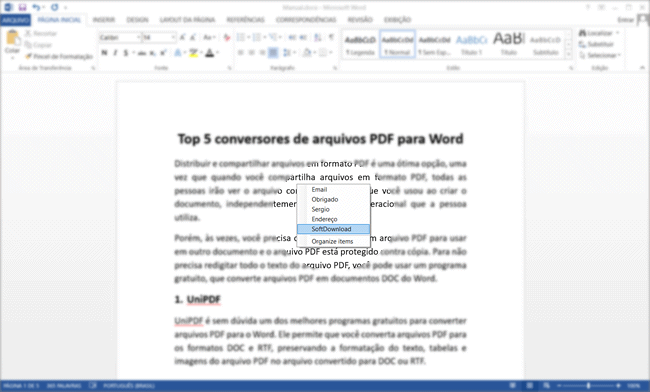Screen dimensions: 650x392
Task: Switch to the DESIGN tab
Action: click(137, 20)
